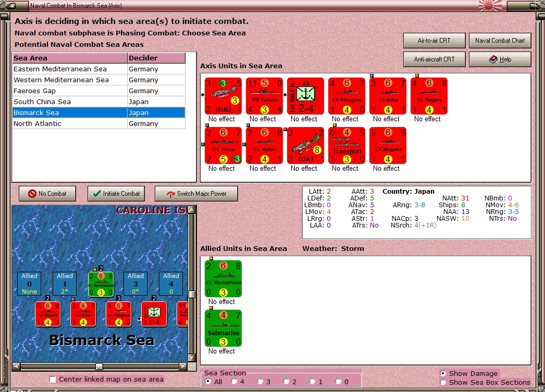This screenshot has height=392, width=545.
Task: Click the Sea Area column header
Action: pos(70,58)
